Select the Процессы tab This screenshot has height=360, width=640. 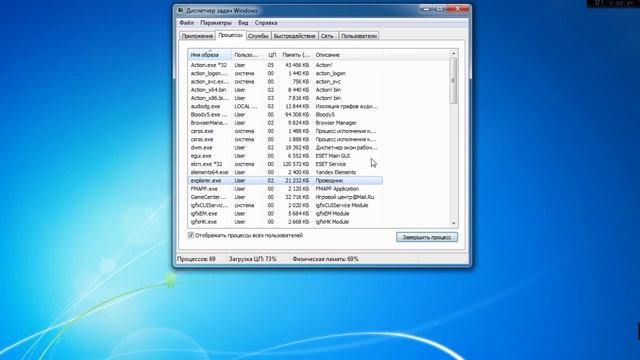point(230,35)
